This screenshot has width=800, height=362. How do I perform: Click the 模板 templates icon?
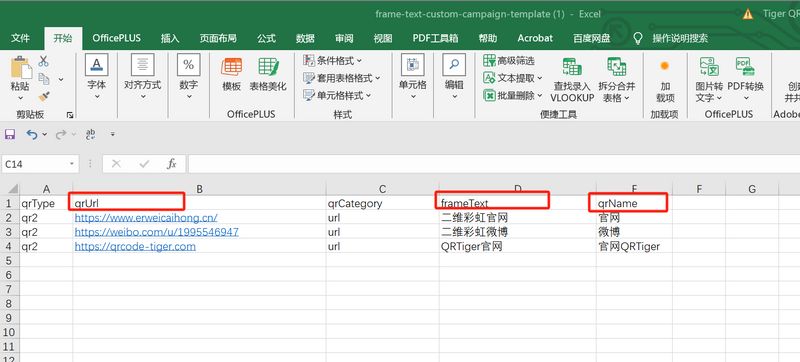coord(232,67)
